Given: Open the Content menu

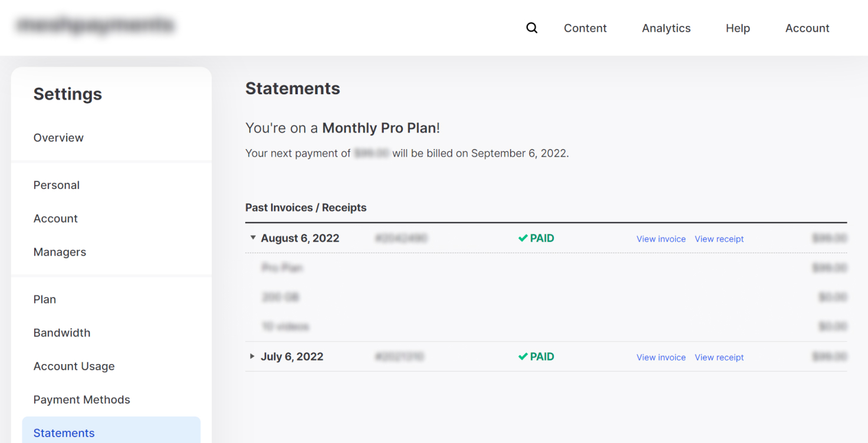Looking at the screenshot, I should click(585, 28).
